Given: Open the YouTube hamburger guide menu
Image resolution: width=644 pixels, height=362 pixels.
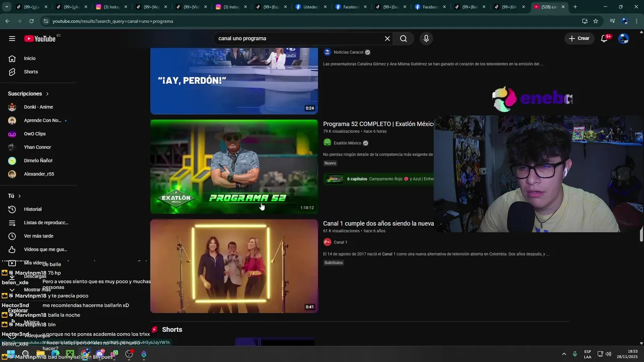Looking at the screenshot, I should pyautogui.click(x=12, y=38).
